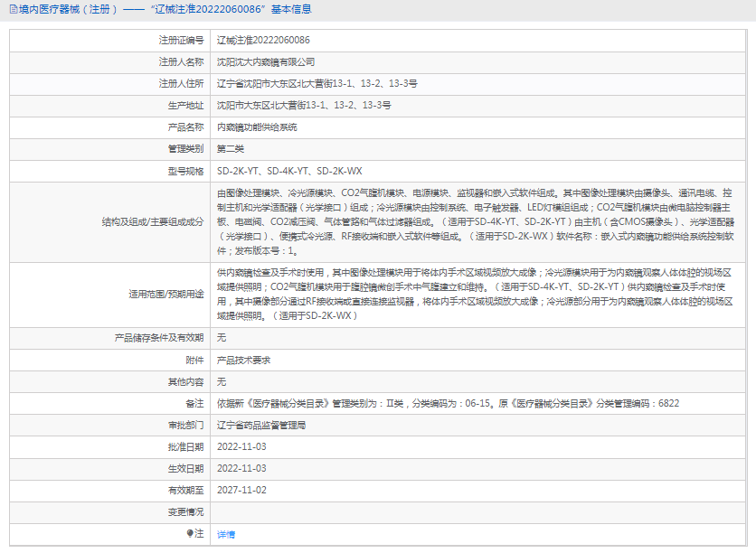This screenshot has width=756, height=553.
Task: Click the 第二类 management category value
Action: (x=230, y=149)
